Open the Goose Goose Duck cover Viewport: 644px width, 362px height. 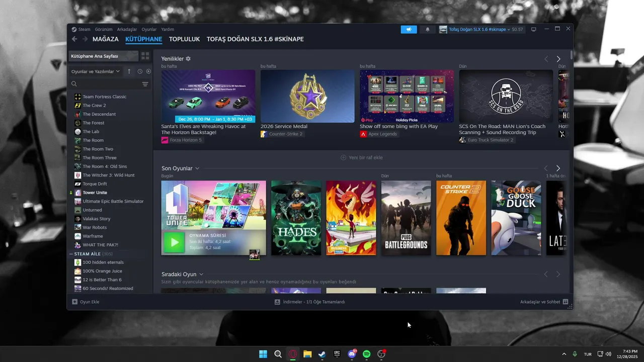pyautogui.click(x=516, y=218)
